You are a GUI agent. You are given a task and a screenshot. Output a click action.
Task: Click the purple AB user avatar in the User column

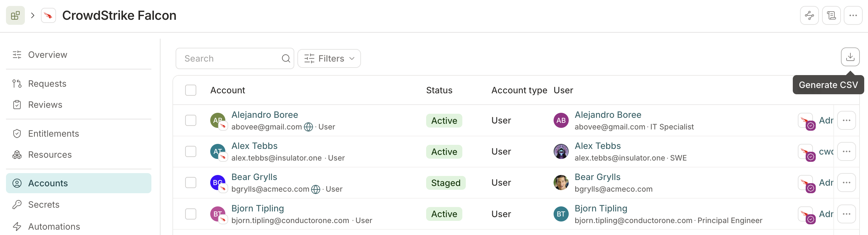[x=561, y=120]
